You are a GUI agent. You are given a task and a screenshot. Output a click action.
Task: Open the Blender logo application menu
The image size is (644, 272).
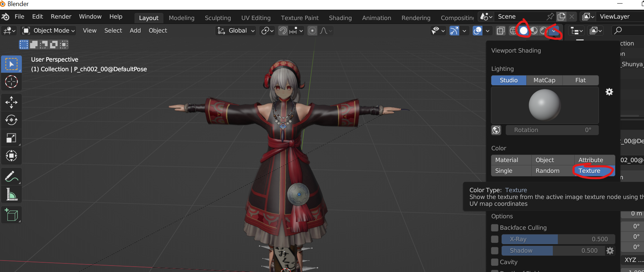point(5,17)
